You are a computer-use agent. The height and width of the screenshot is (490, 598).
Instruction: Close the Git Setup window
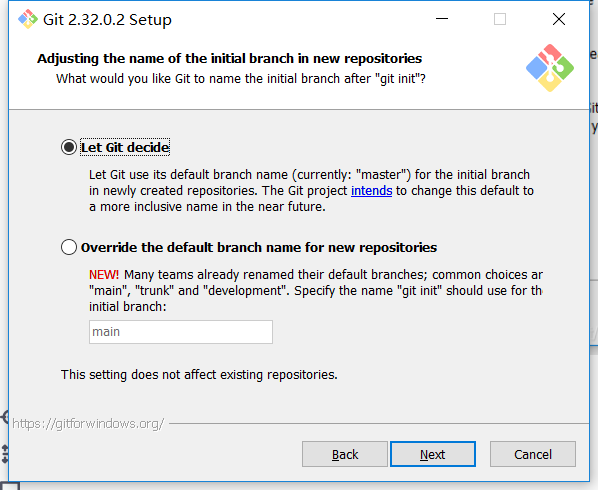click(x=559, y=19)
